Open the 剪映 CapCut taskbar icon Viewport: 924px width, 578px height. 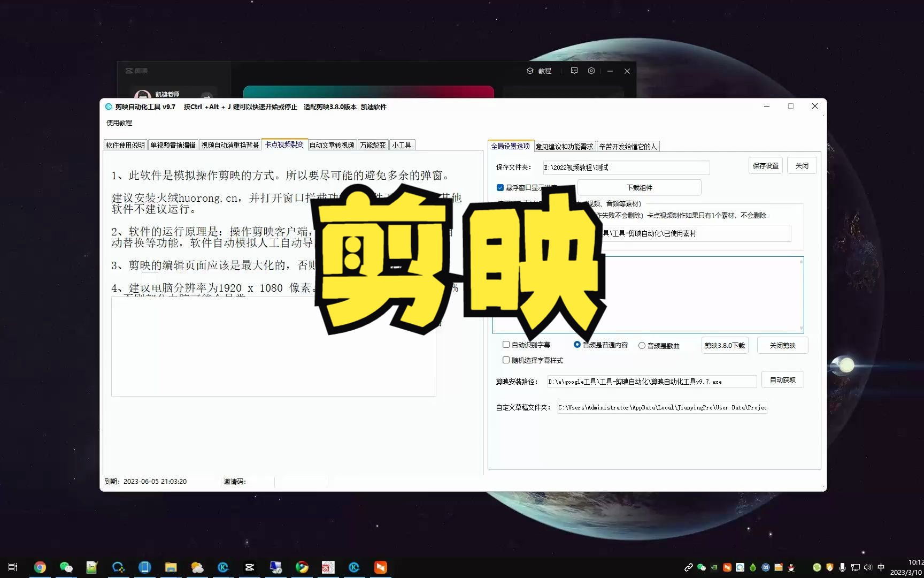[249, 567]
